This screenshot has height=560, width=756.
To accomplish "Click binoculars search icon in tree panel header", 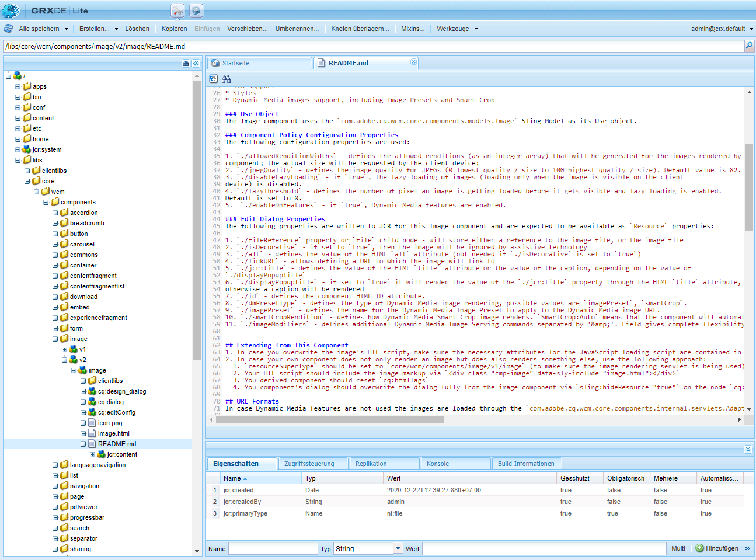I will pos(186,63).
